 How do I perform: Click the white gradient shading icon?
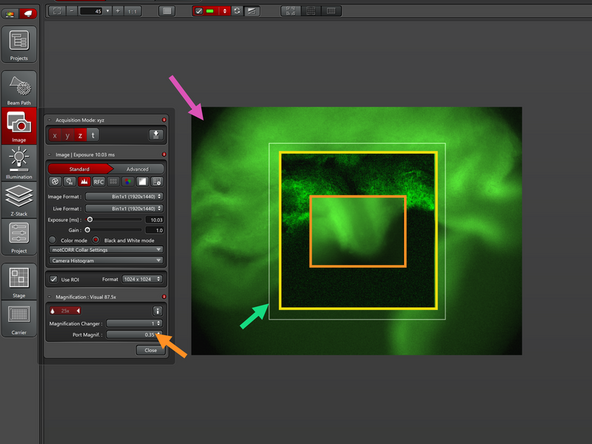click(142, 182)
